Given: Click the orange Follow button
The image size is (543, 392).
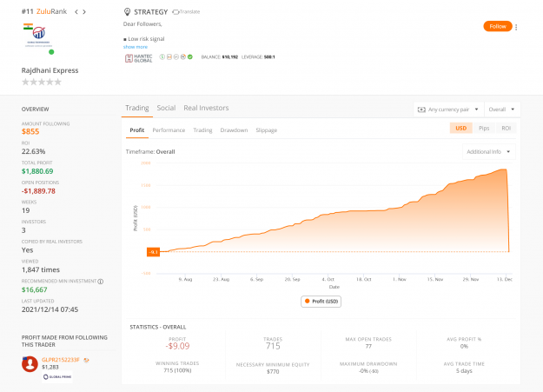Looking at the screenshot, I should coord(498,26).
